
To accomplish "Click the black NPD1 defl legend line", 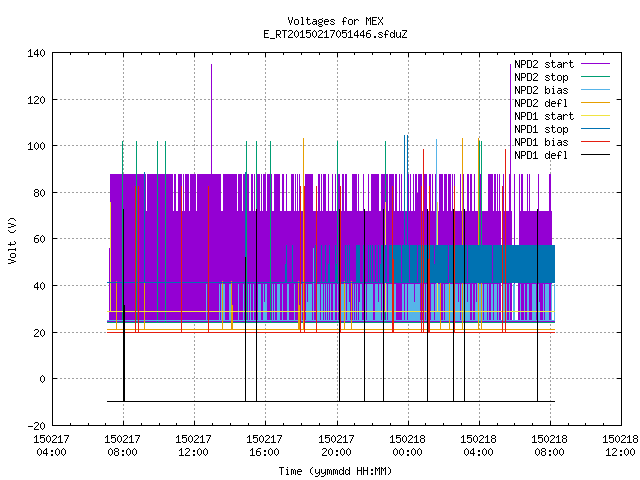I will click(x=595, y=155).
